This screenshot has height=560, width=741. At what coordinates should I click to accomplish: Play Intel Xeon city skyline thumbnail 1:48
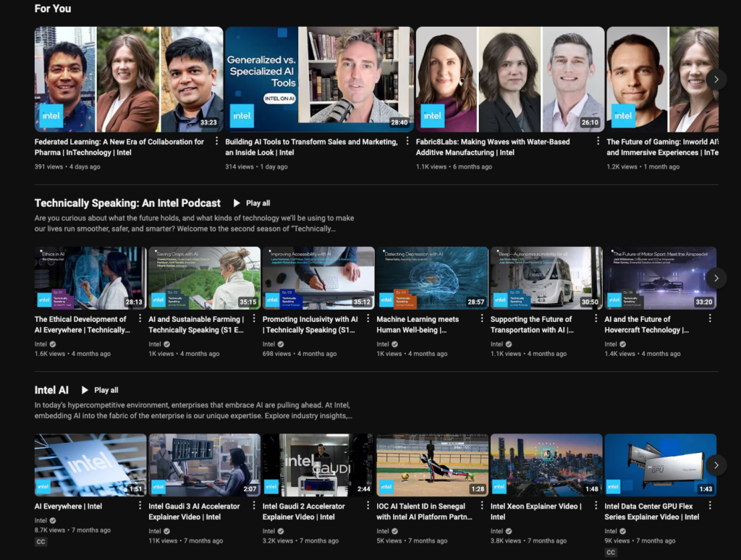[546, 465]
